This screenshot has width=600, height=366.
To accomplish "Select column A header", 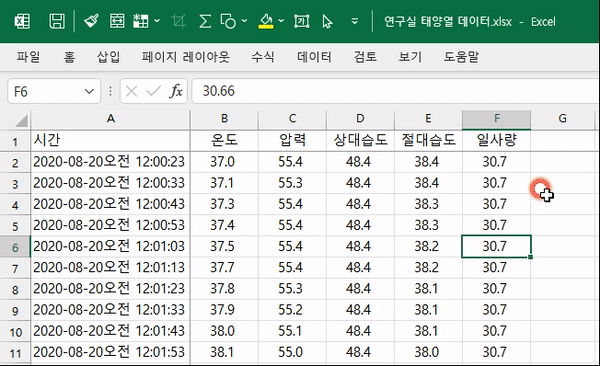I will (111, 119).
